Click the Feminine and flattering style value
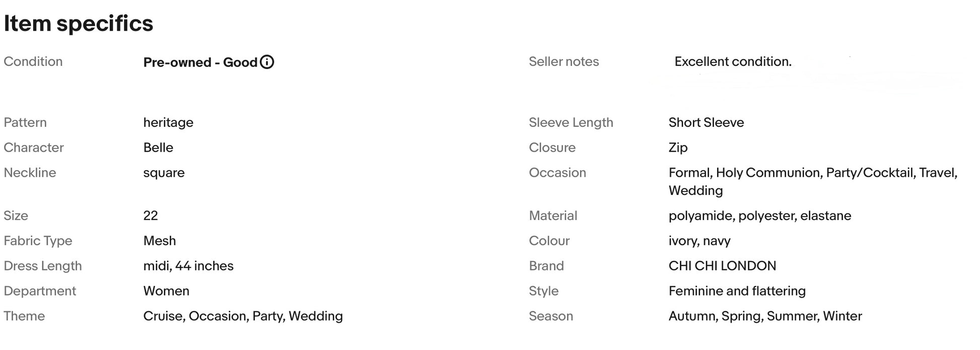The height and width of the screenshot is (350, 980). (737, 291)
